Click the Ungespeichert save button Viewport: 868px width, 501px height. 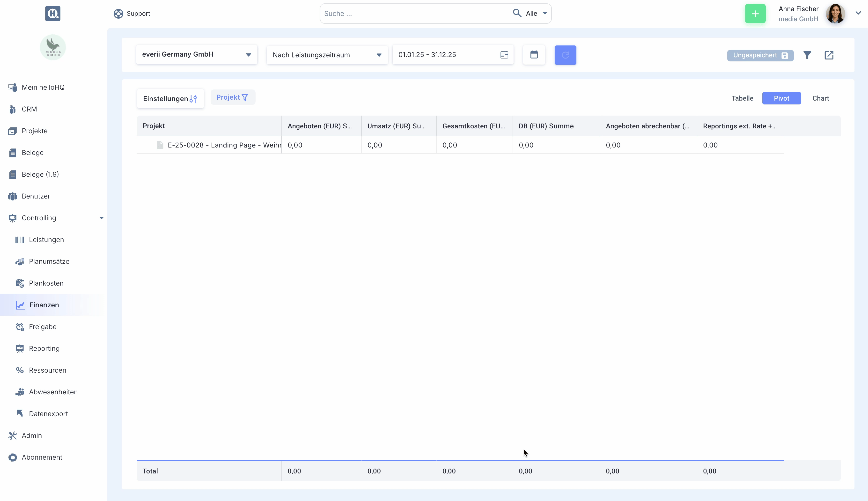click(760, 55)
